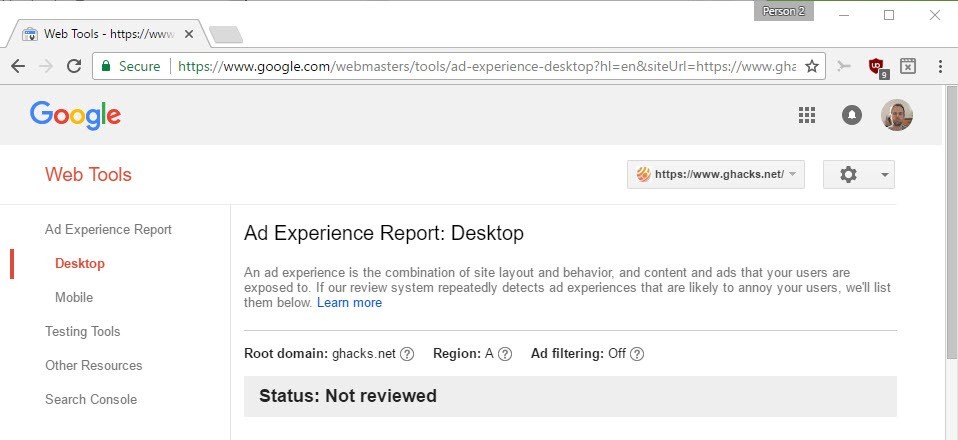Click the Person 2 profile button
The image size is (958, 440).
[784, 11]
